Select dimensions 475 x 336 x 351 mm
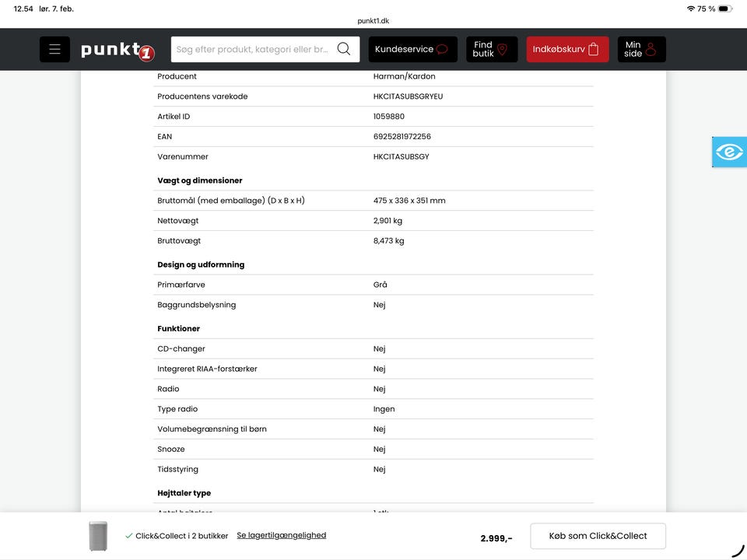Image resolution: width=747 pixels, height=560 pixels. [x=409, y=201]
